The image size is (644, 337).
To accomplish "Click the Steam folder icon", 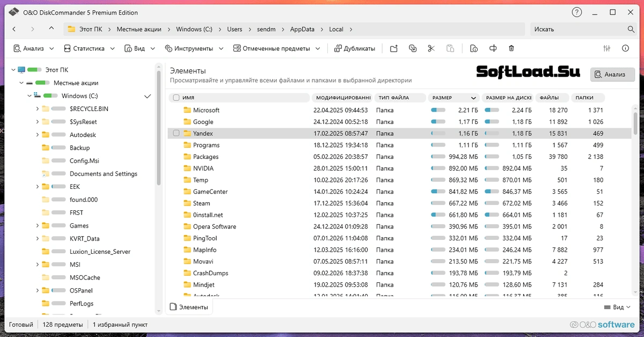I will [x=187, y=203].
